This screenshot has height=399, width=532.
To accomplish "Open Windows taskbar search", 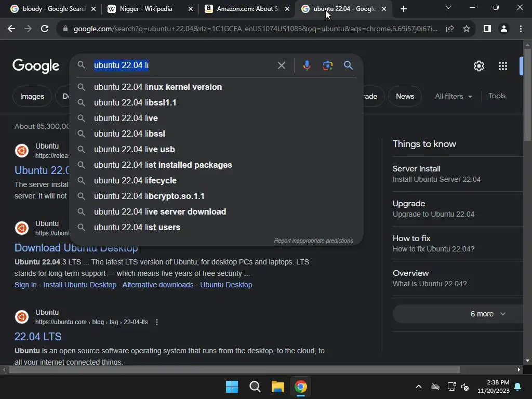I will click(x=255, y=387).
